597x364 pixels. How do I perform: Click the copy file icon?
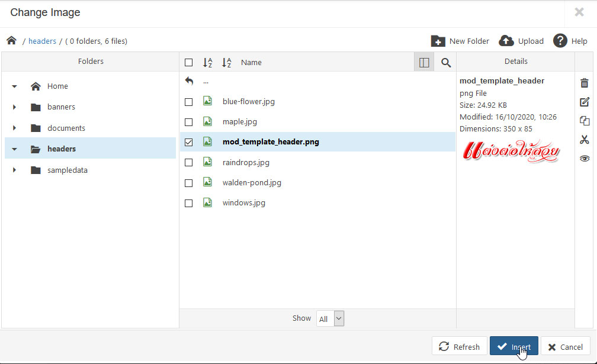(x=585, y=121)
